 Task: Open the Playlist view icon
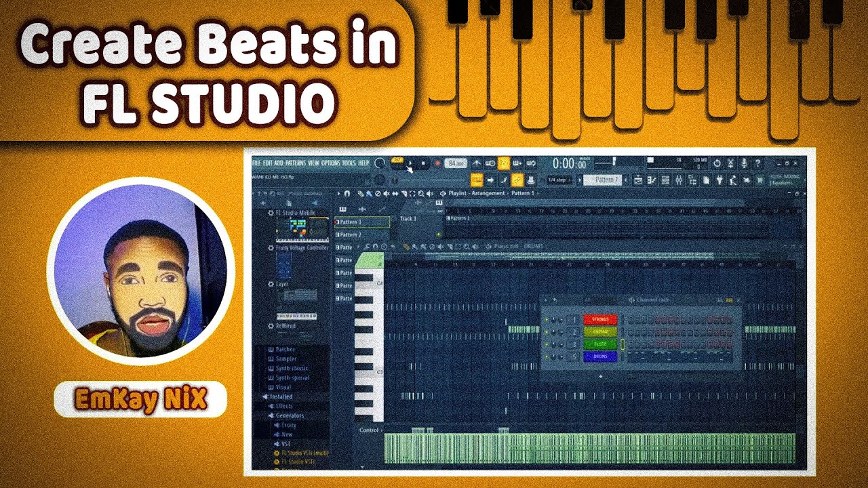click(638, 180)
